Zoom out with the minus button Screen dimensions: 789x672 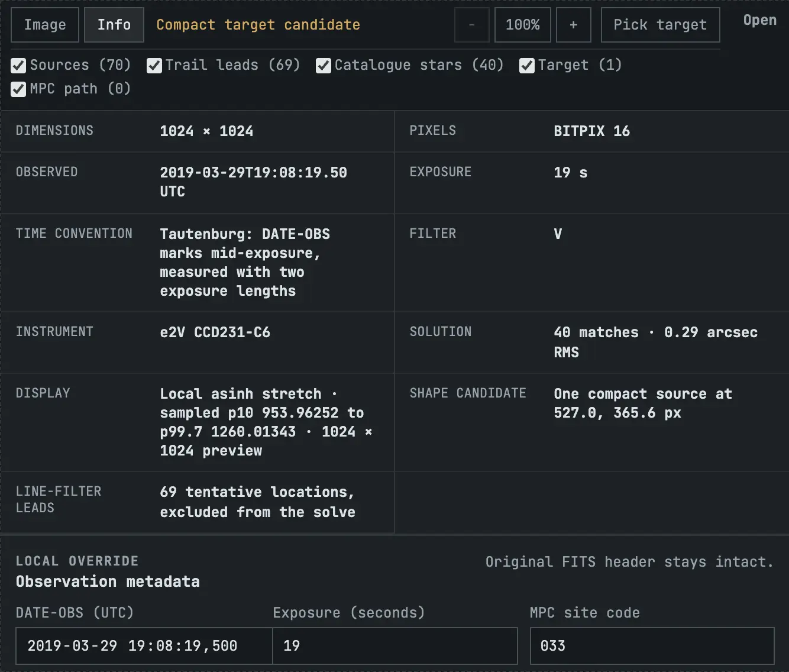tap(471, 25)
